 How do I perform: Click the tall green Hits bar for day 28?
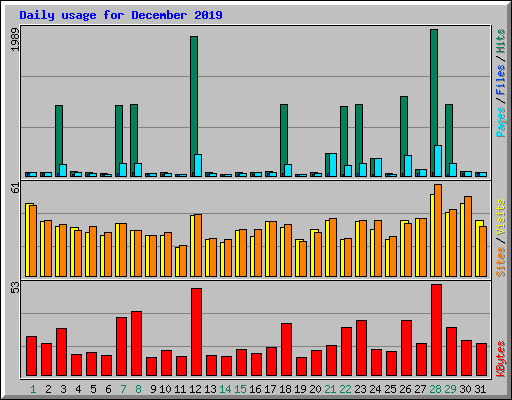coord(434,103)
